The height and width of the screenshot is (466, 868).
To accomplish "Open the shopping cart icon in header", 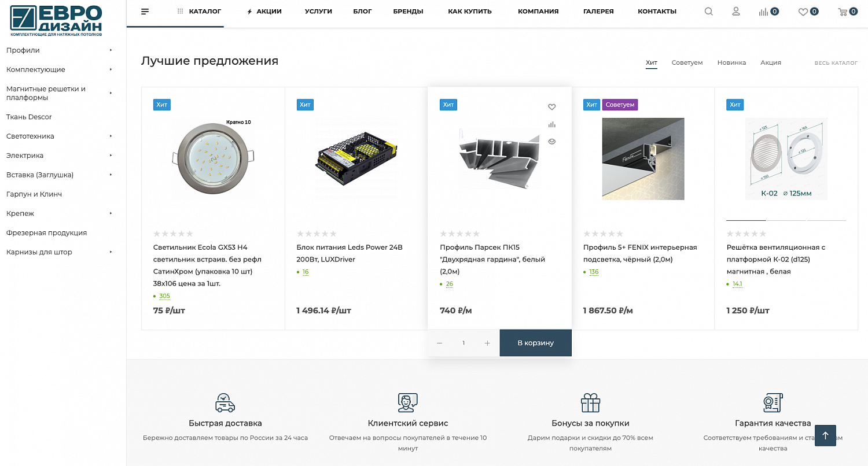I will tap(843, 12).
